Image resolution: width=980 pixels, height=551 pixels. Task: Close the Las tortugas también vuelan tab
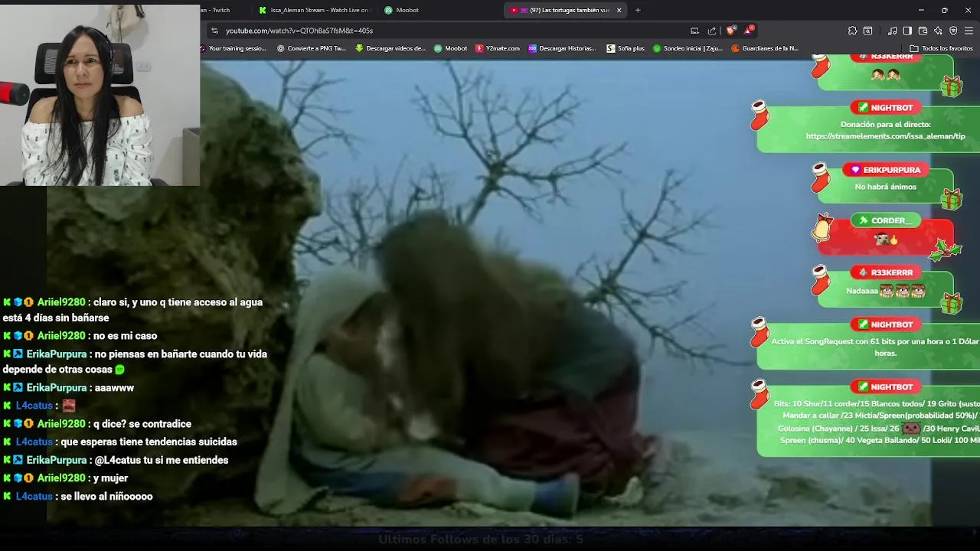coord(619,10)
